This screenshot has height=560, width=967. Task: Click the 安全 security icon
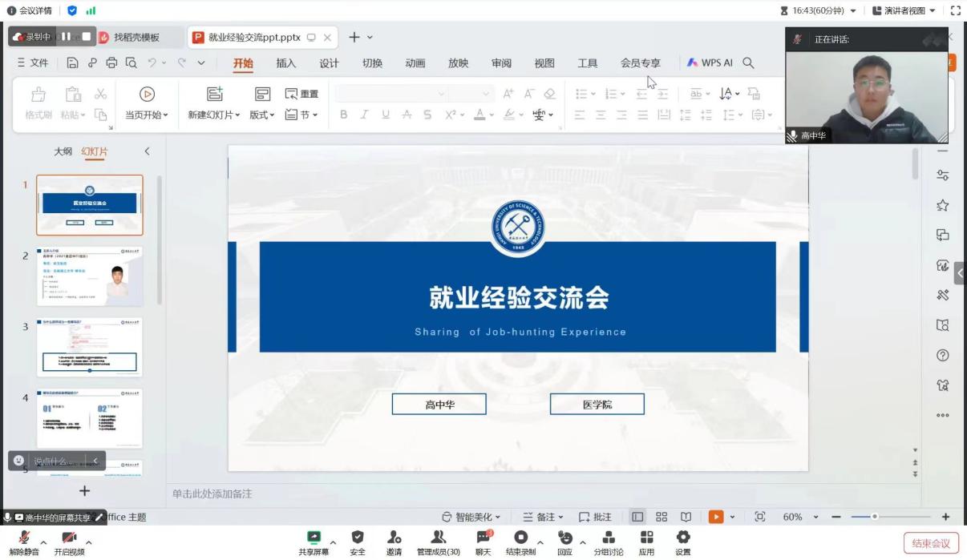pyautogui.click(x=358, y=538)
